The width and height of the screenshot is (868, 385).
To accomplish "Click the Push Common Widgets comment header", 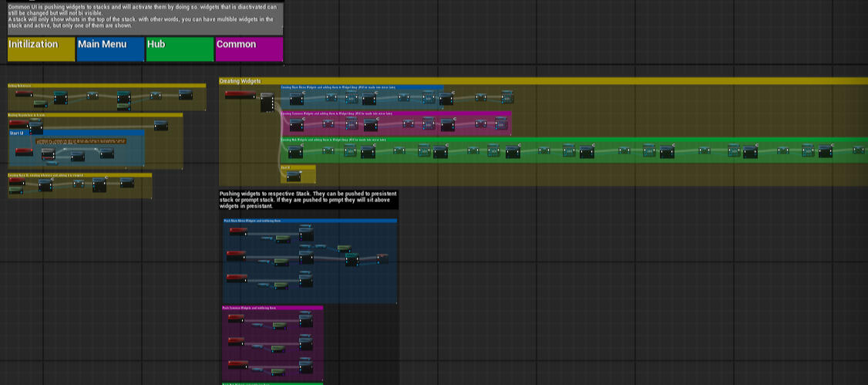I will 273,308.
